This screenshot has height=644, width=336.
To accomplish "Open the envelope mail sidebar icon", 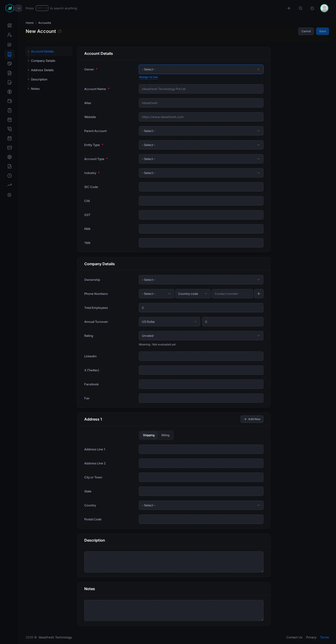I will 10,148.
